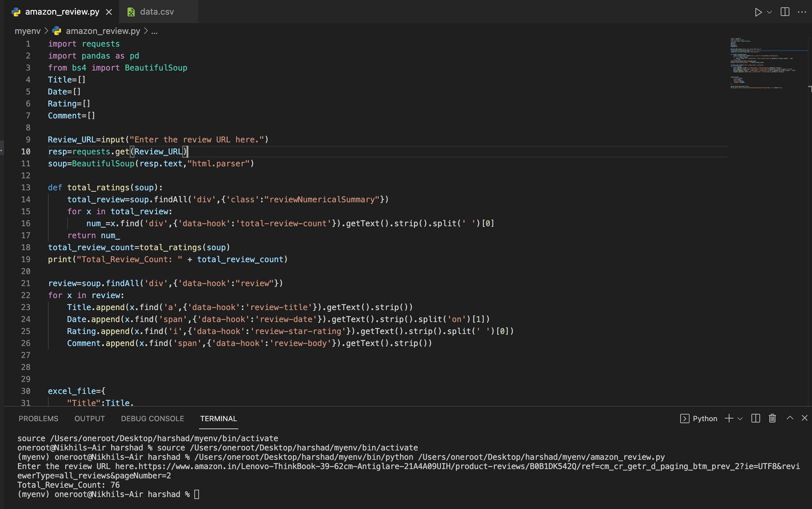
Task: Click line number 13 in gutter
Action: (x=26, y=188)
